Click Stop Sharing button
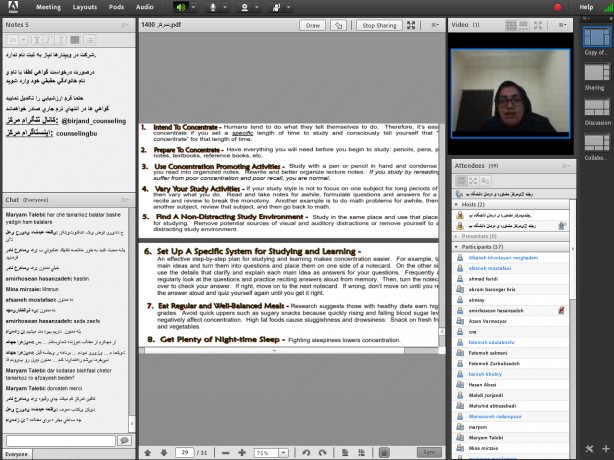The width and height of the screenshot is (614, 460). pyautogui.click(x=379, y=25)
